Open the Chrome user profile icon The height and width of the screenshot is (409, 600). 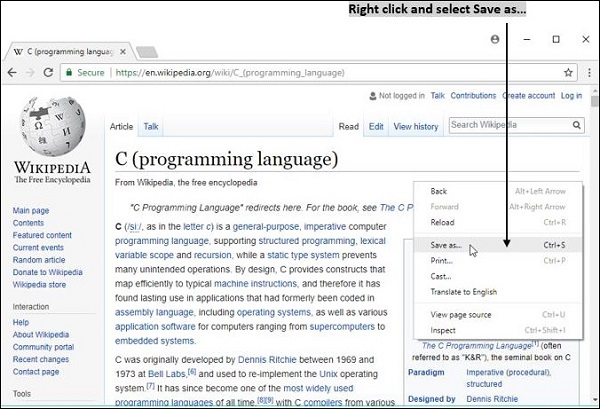[x=495, y=39]
